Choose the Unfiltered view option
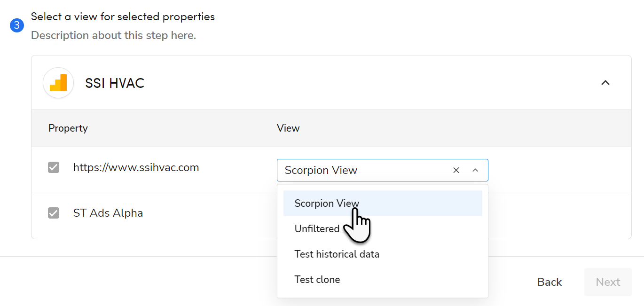 click(x=383, y=229)
